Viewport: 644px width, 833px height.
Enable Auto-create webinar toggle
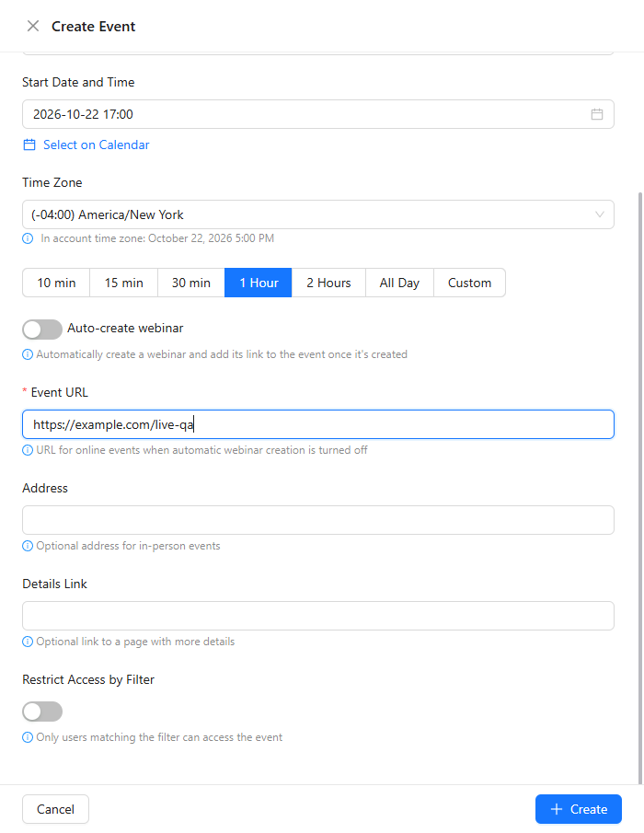click(x=42, y=330)
